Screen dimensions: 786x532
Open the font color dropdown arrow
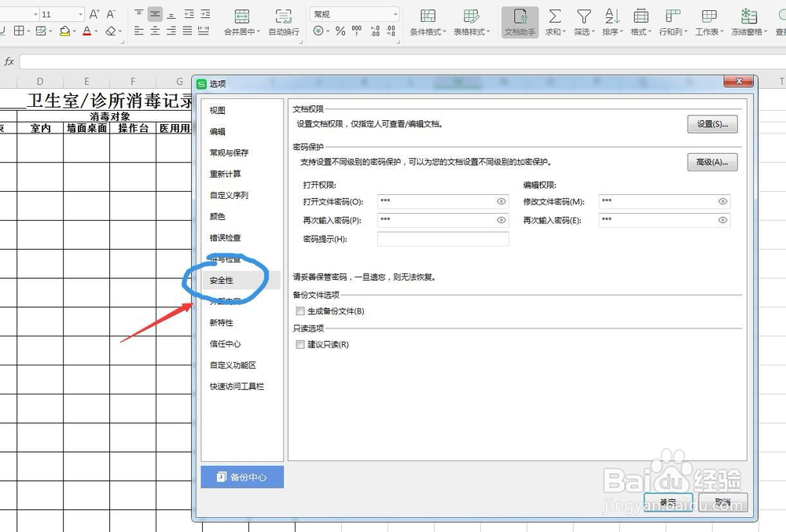95,30
